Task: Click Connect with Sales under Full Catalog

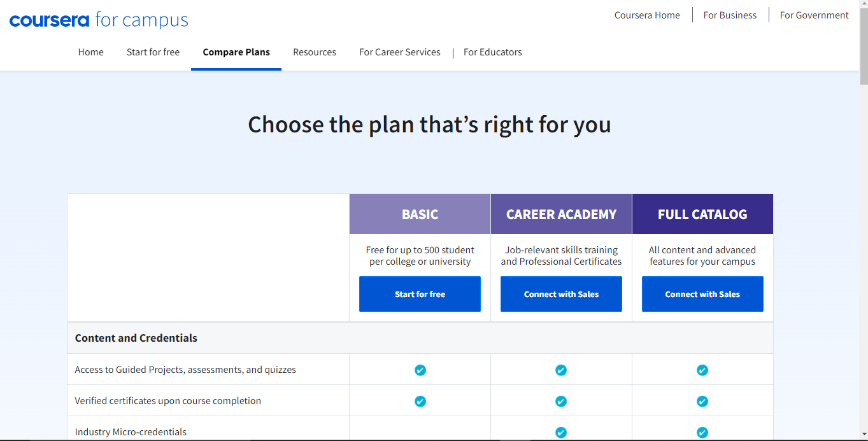Action: coord(702,294)
